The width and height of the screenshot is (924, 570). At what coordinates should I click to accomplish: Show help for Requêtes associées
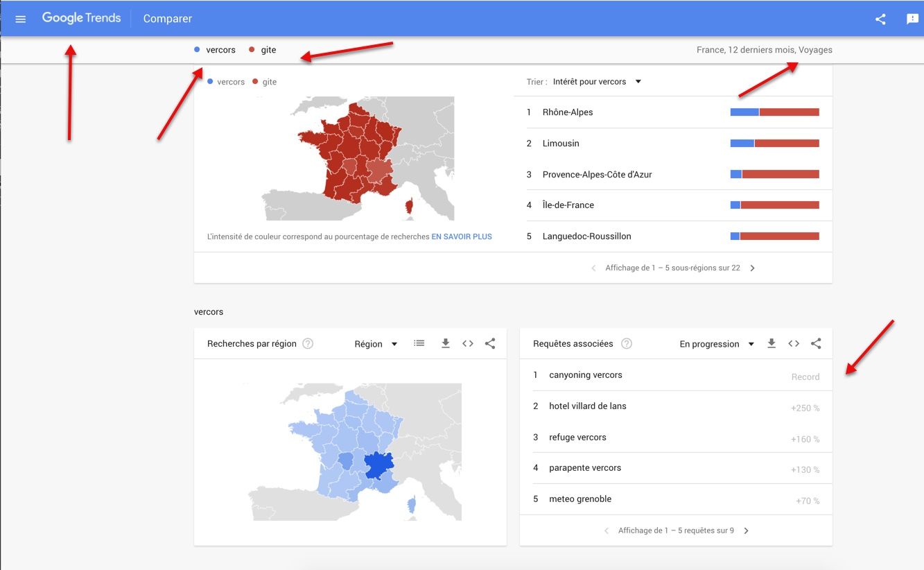coord(627,343)
